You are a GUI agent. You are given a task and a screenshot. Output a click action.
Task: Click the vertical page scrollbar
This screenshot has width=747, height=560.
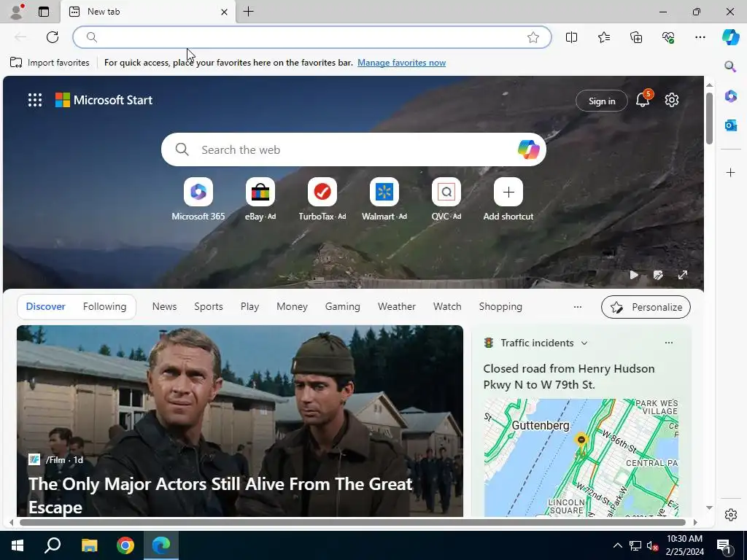709,119
